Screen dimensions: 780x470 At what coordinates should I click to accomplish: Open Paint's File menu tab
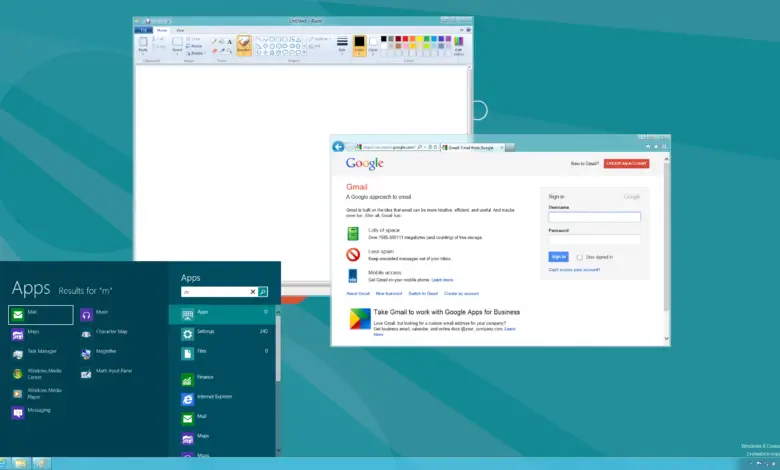coord(143,30)
